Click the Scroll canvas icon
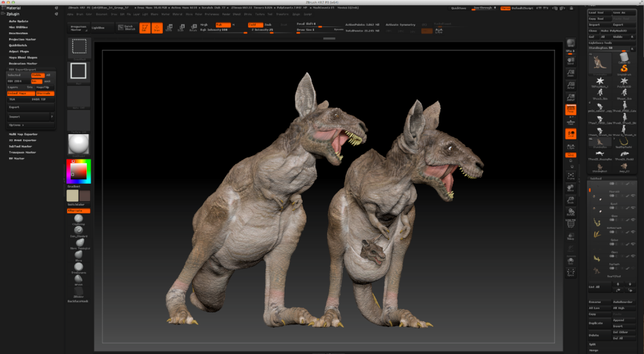 (571, 61)
